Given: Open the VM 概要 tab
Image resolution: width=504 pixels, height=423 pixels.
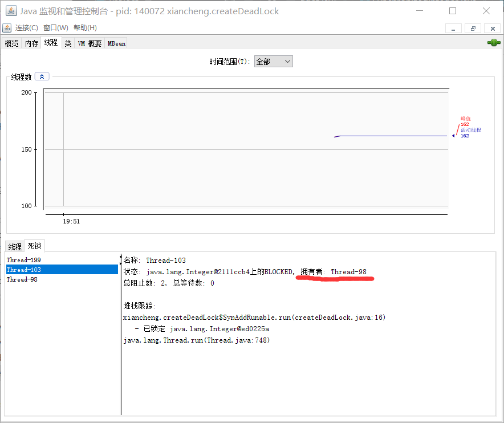Looking at the screenshot, I should pyautogui.click(x=90, y=43).
